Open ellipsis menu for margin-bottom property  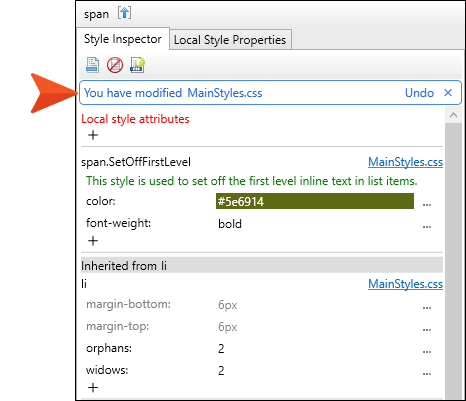tap(427, 307)
